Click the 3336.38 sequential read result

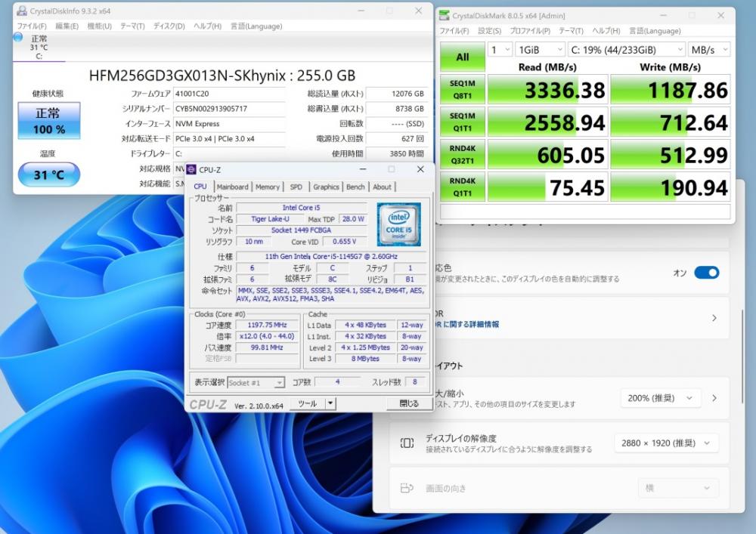547,90
